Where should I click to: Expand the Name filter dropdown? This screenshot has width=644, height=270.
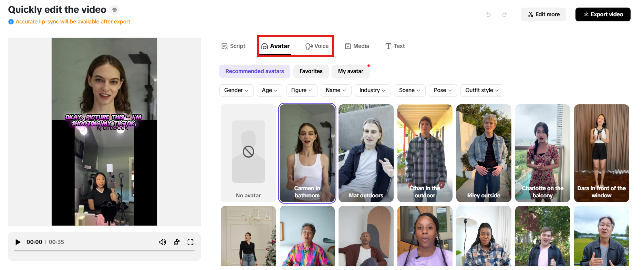point(336,90)
